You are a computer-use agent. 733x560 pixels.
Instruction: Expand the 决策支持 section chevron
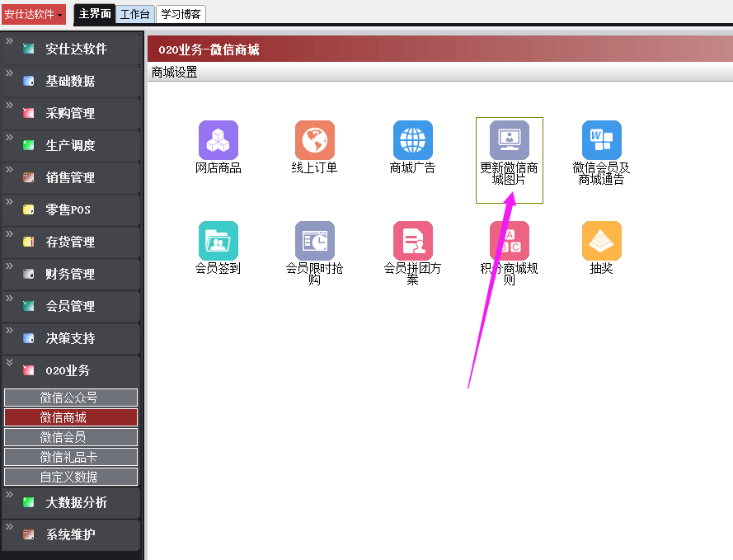(x=9, y=331)
